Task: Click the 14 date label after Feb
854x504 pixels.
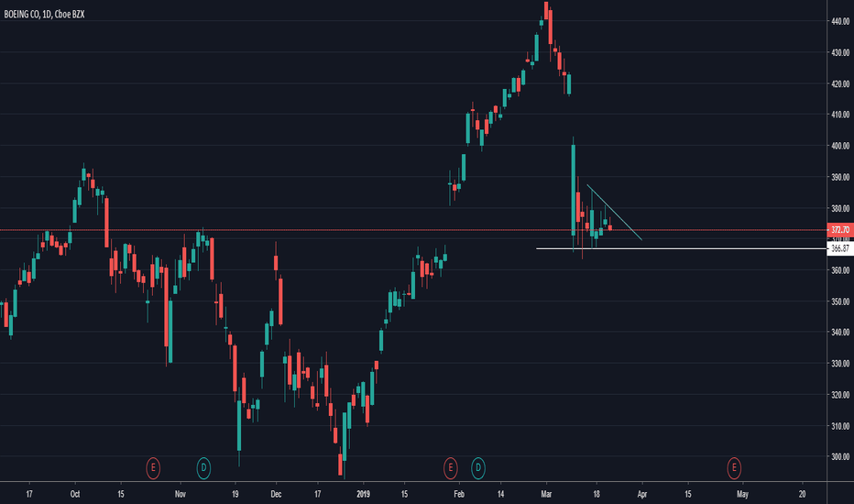Action: click(x=500, y=494)
